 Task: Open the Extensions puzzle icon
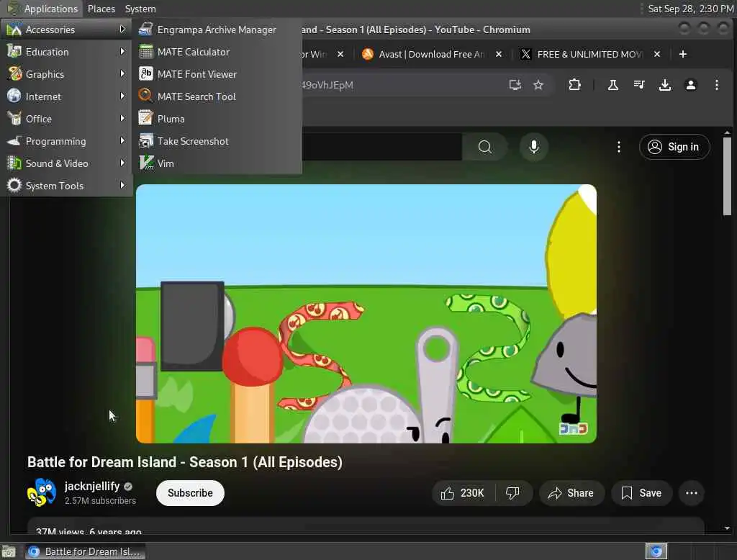point(574,85)
